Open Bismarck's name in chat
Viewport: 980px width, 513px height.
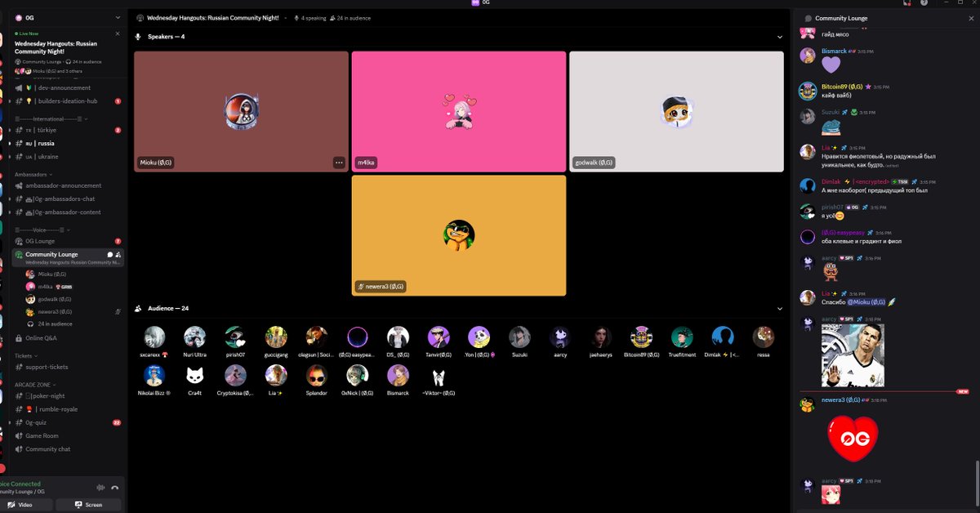(834, 51)
